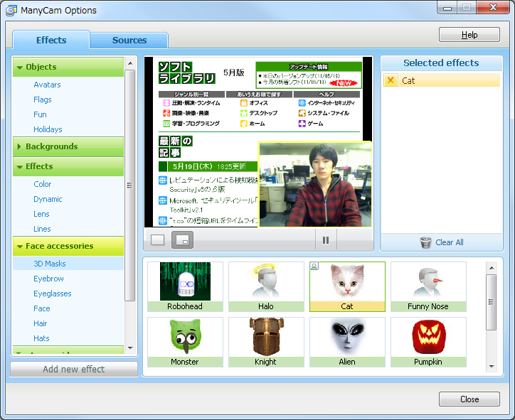Image resolution: width=515 pixels, height=420 pixels.
Task: Apply the Halo mask effect
Action: click(x=266, y=286)
